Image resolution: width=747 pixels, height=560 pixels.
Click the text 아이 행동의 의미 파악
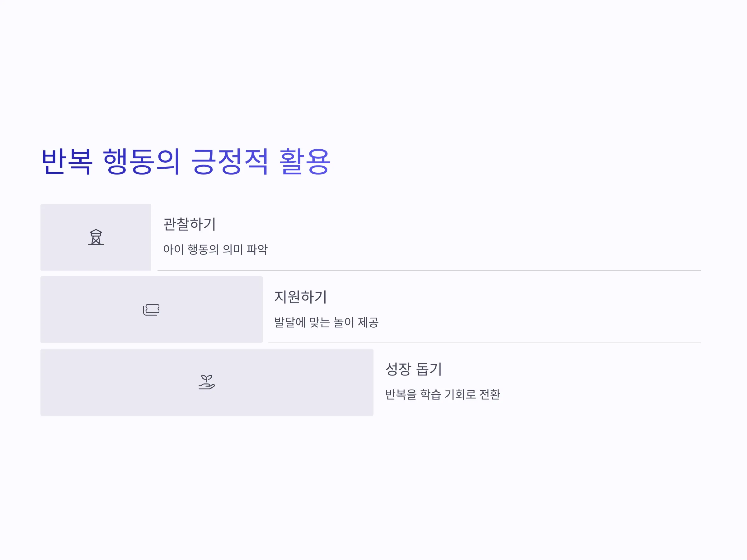(x=215, y=250)
